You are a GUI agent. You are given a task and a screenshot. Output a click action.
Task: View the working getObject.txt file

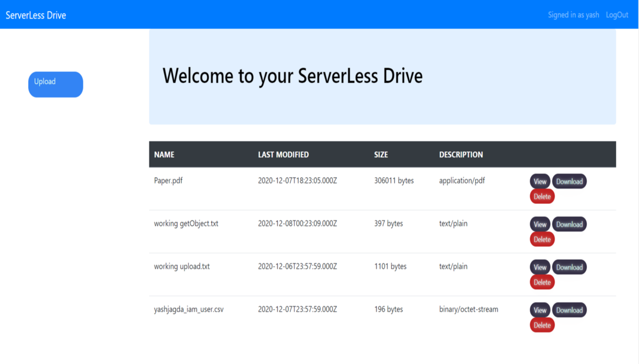539,224
